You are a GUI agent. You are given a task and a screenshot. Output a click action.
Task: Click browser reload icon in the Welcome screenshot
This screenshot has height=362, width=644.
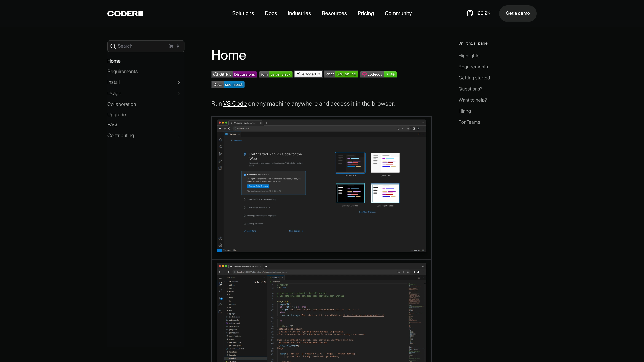(x=229, y=128)
